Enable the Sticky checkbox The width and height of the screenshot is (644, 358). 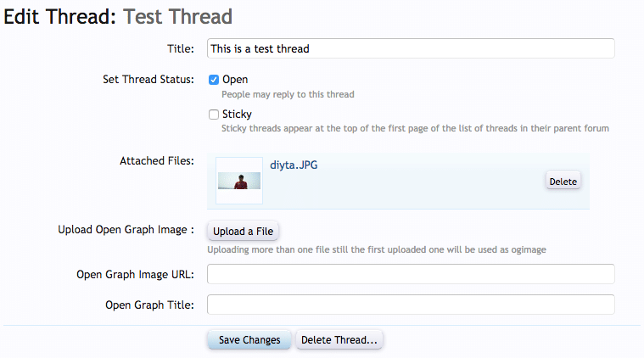click(x=214, y=115)
